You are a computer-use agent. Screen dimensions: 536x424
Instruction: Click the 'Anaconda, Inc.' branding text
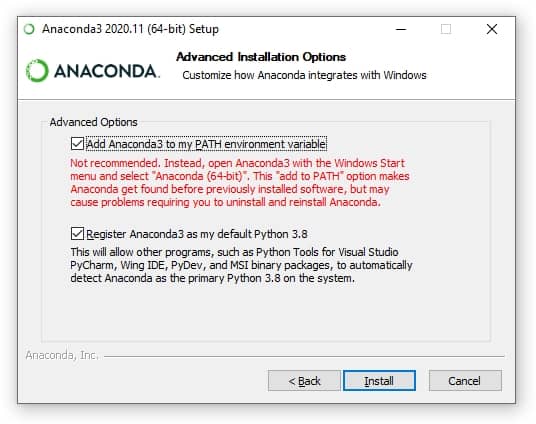[x=62, y=355]
